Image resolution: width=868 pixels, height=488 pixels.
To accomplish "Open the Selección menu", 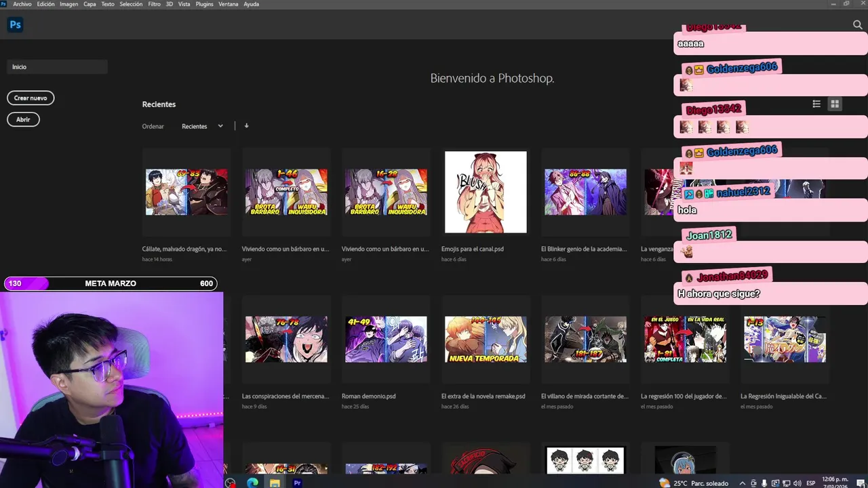I will pyautogui.click(x=131, y=4).
